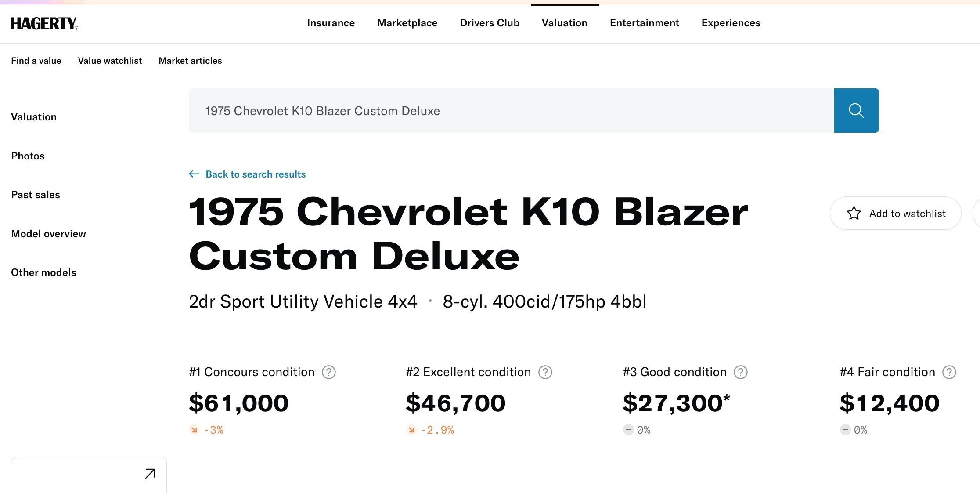Screen dimensions: 980x493
Task: Jump to the Past sales section
Action: coord(36,195)
